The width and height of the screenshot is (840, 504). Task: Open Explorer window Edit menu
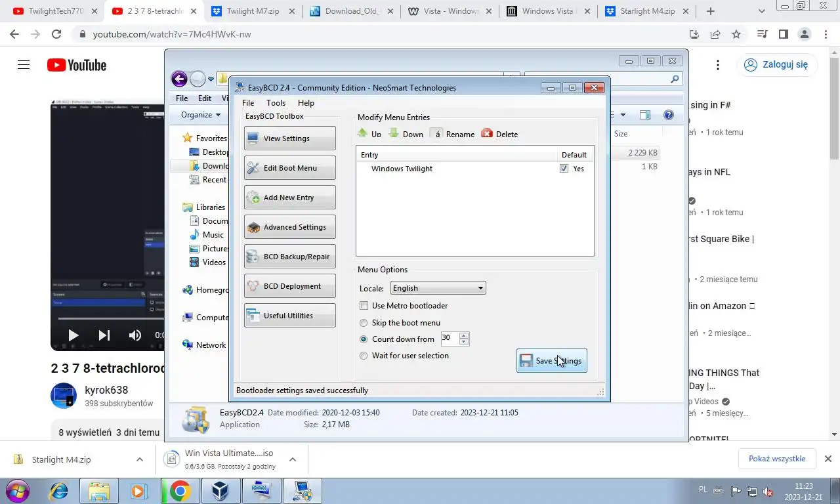tap(205, 98)
